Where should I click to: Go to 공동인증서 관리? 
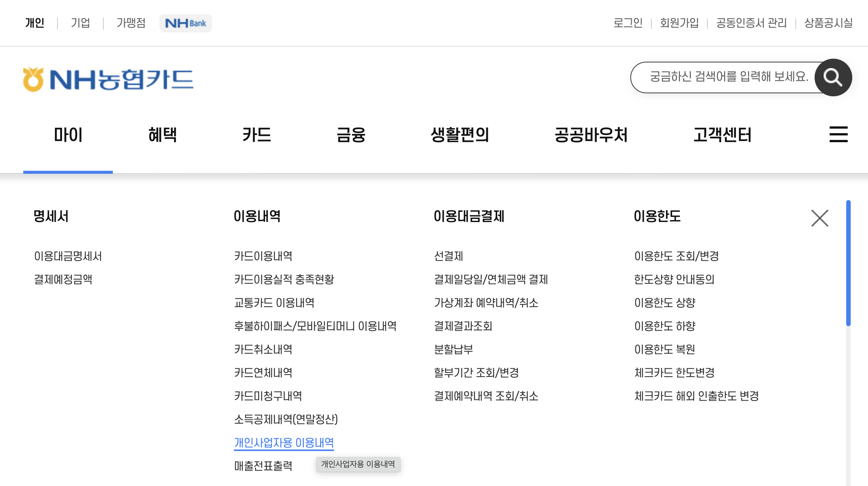pos(751,23)
